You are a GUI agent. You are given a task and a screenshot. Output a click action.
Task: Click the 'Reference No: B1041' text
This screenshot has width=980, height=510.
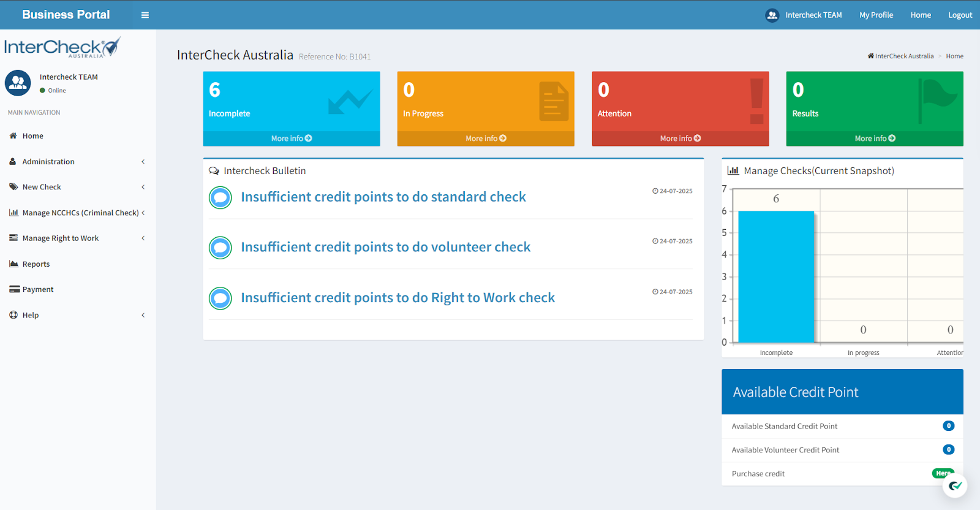pos(335,56)
